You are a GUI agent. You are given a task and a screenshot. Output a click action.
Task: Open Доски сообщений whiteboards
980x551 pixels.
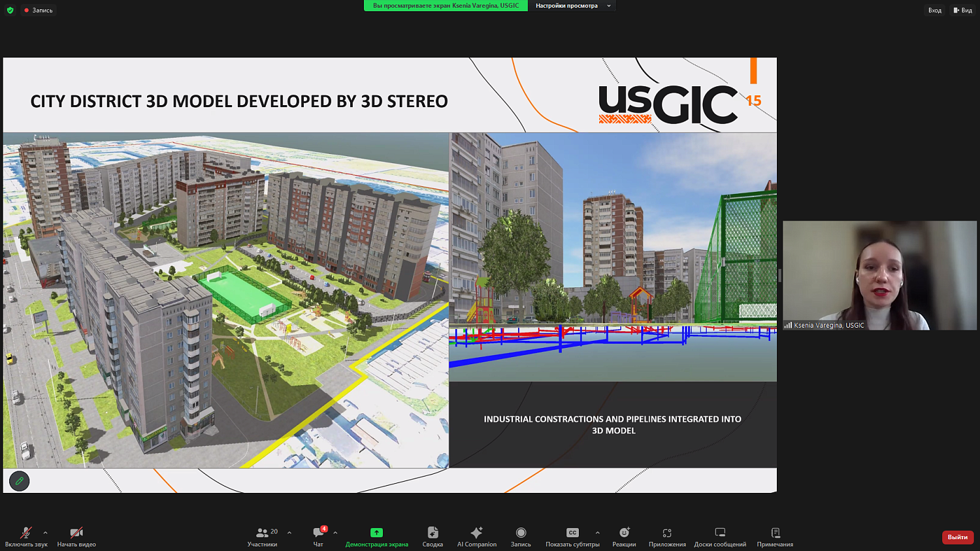click(720, 537)
